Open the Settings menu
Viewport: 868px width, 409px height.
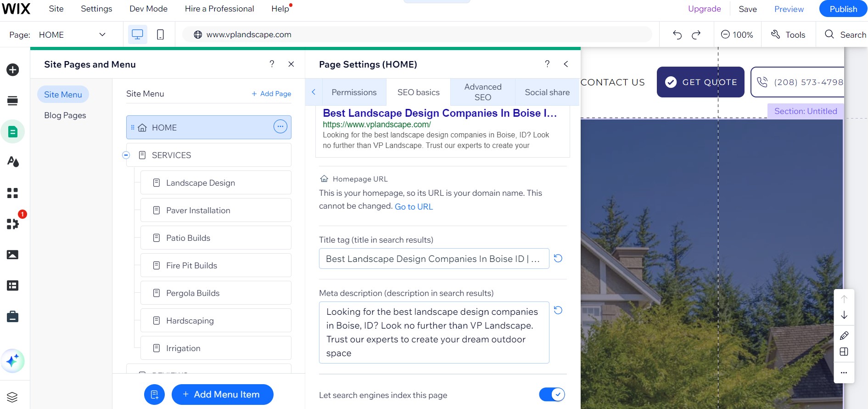pos(96,9)
